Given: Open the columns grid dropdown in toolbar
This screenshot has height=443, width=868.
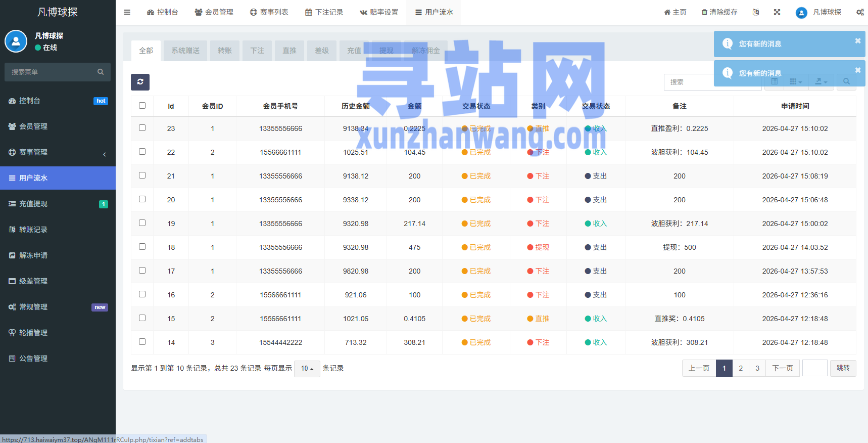Looking at the screenshot, I should point(796,82).
